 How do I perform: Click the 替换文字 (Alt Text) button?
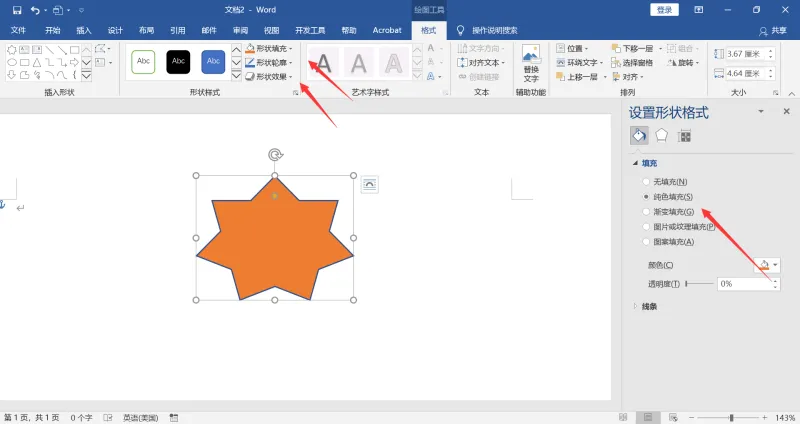click(531, 63)
